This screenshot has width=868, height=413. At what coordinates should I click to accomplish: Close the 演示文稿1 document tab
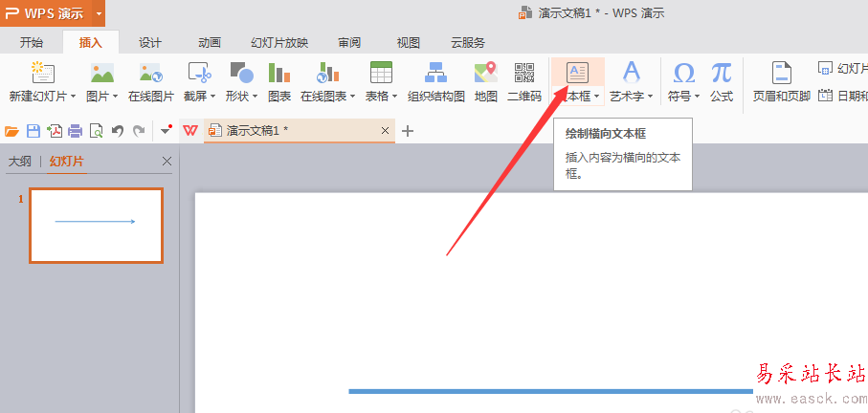386,131
